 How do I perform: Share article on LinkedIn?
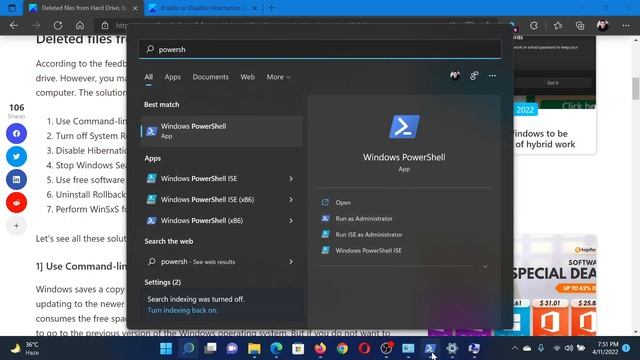coord(16,180)
